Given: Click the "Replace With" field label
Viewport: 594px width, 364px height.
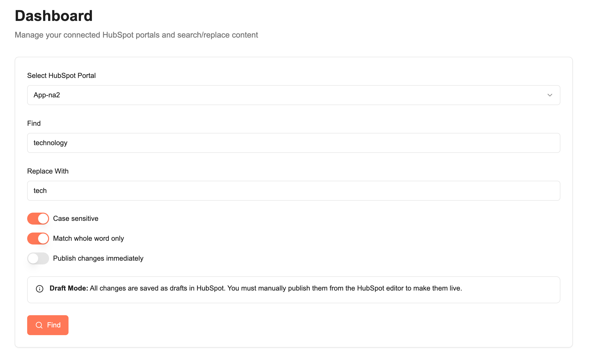Looking at the screenshot, I should [48, 171].
